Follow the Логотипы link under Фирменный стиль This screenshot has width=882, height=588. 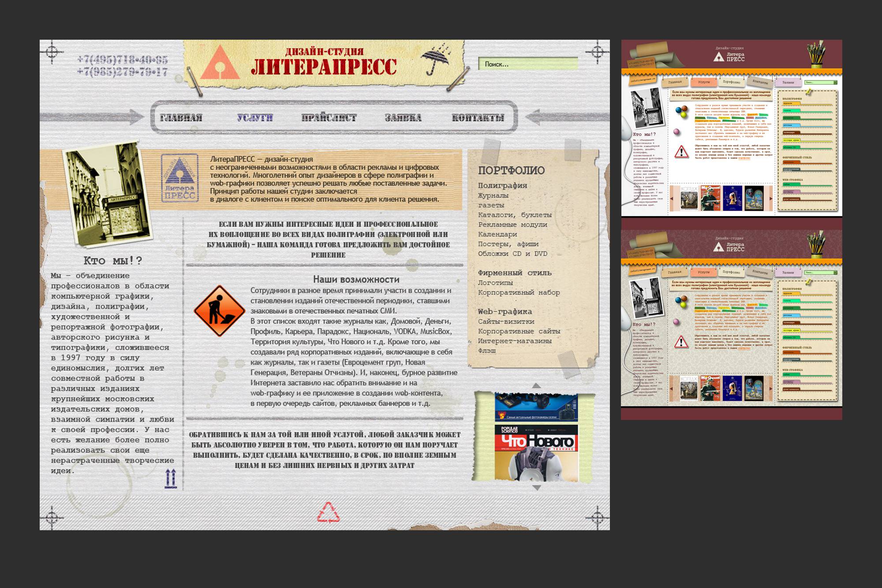(x=495, y=283)
